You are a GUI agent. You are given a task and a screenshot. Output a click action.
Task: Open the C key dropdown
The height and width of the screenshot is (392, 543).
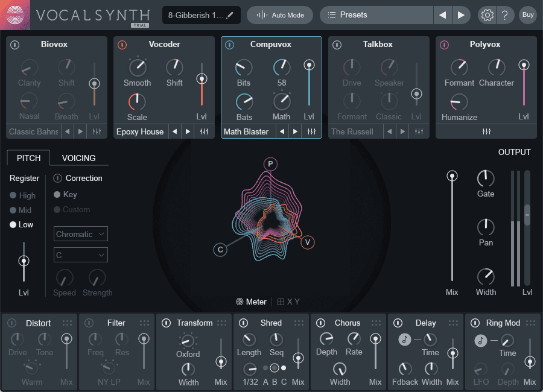click(x=81, y=255)
